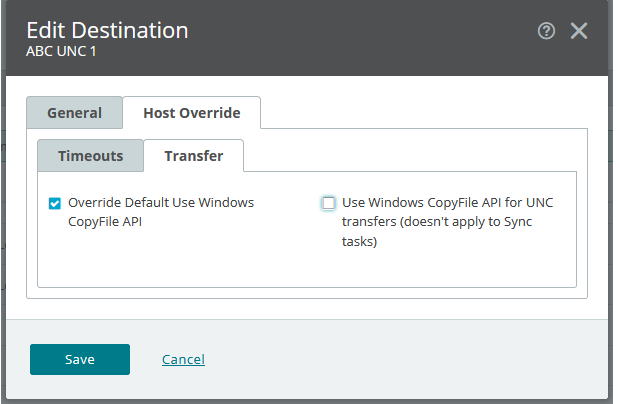The height and width of the screenshot is (404, 621).
Task: Select the Transfer sub-tab
Action: click(x=193, y=156)
